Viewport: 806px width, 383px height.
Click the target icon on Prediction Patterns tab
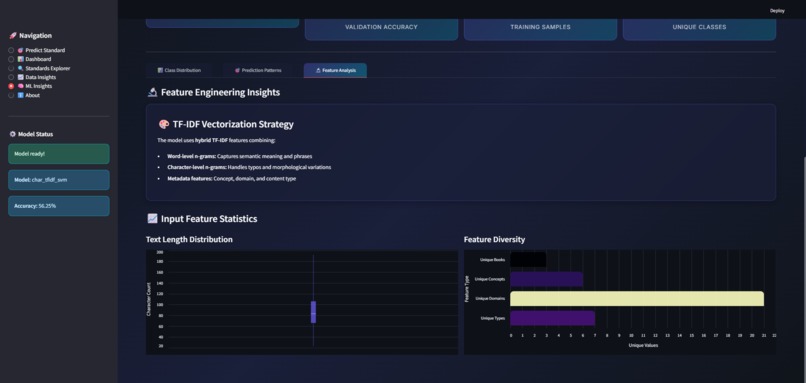pyautogui.click(x=237, y=70)
